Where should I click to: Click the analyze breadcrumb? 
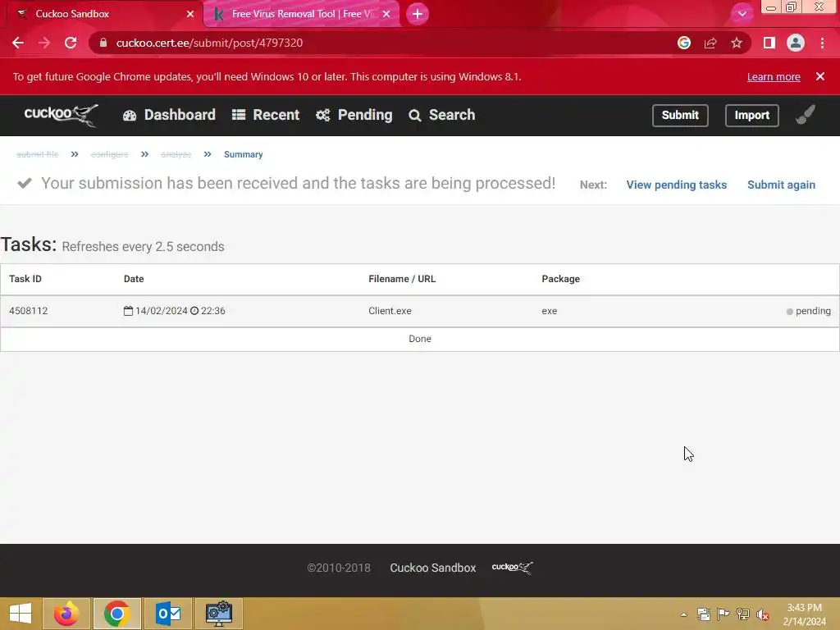(176, 154)
